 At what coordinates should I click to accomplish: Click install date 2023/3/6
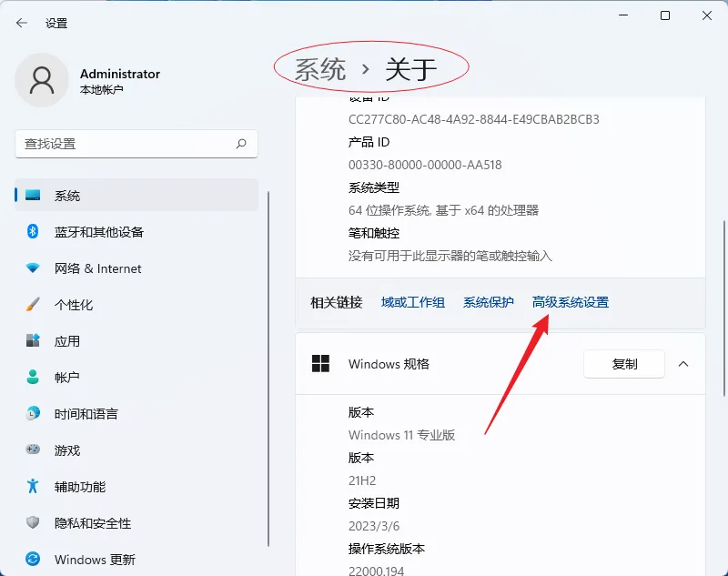[x=374, y=526]
